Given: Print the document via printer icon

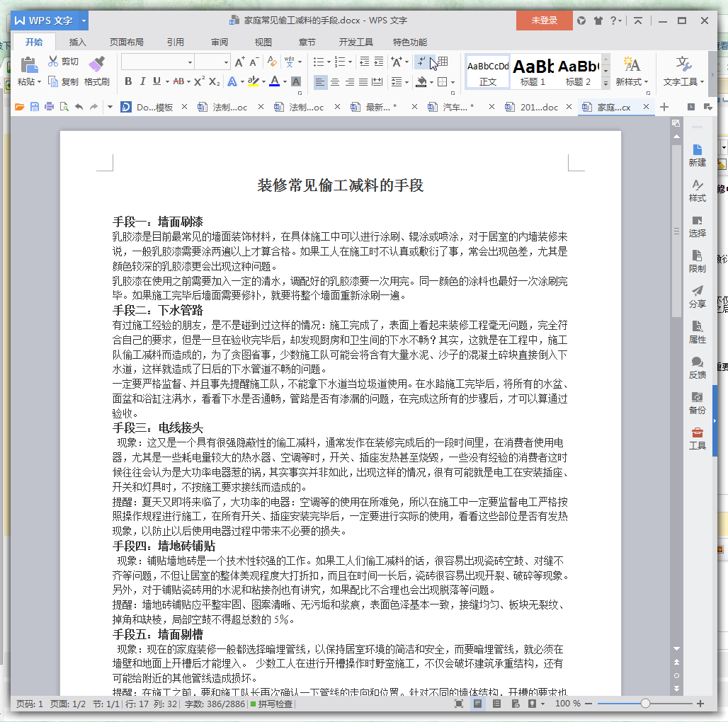Looking at the screenshot, I should pyautogui.click(x=49, y=107).
